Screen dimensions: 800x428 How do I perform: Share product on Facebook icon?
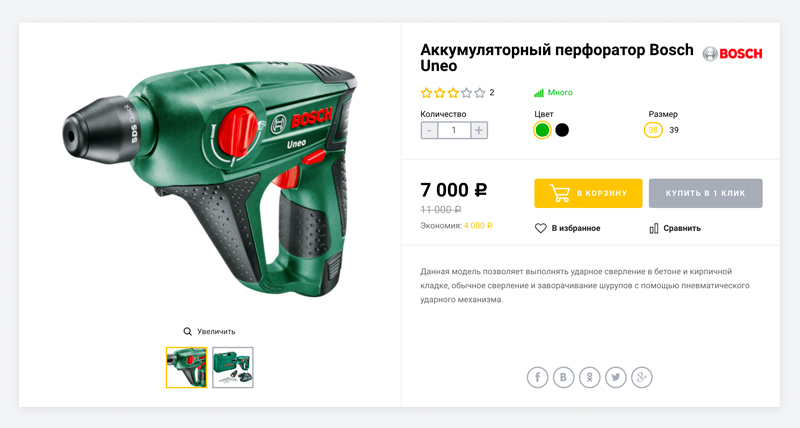pos(537,377)
